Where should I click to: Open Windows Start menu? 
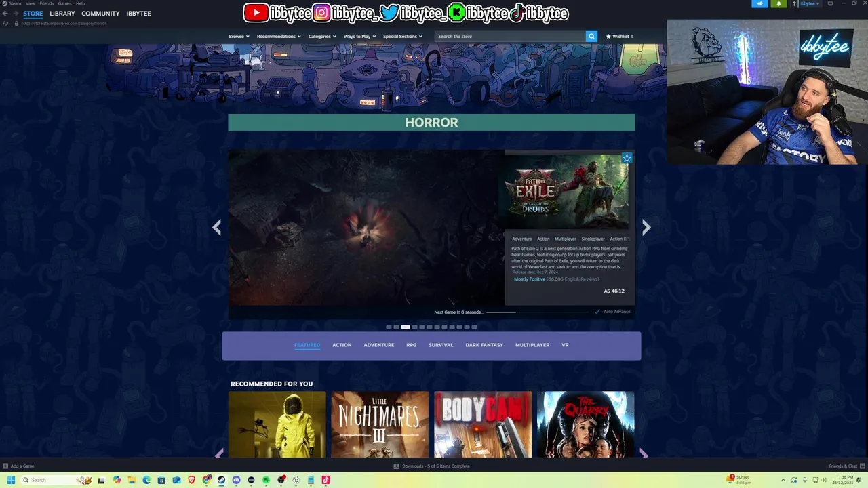click(x=11, y=480)
